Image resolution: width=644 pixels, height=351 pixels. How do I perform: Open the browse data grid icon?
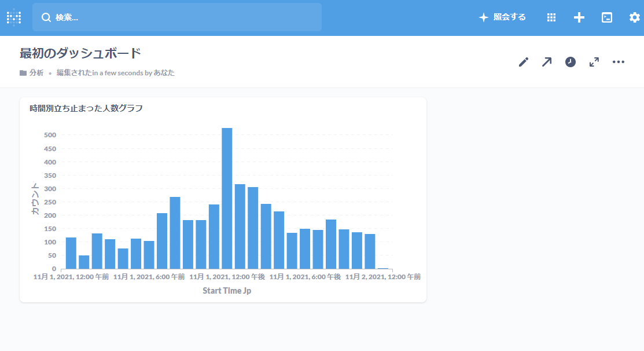click(551, 17)
